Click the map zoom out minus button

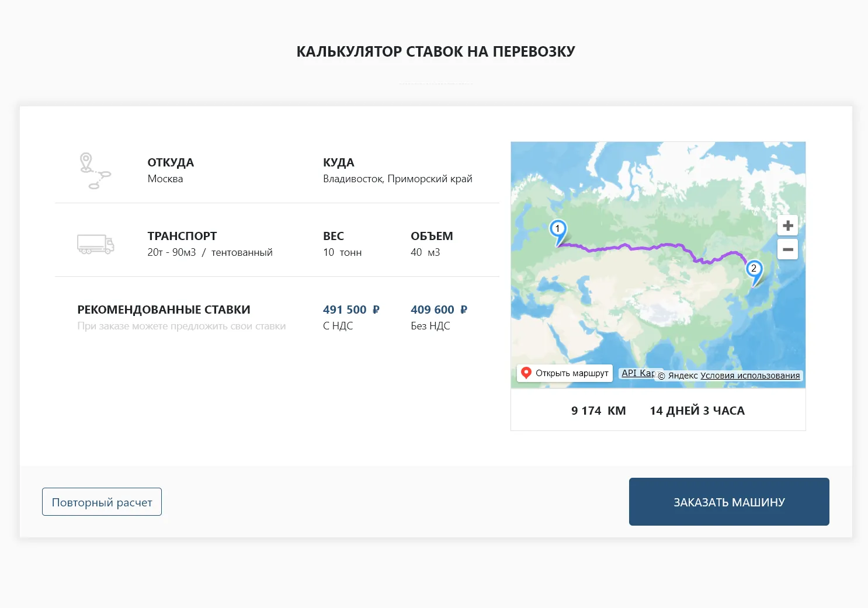point(787,249)
